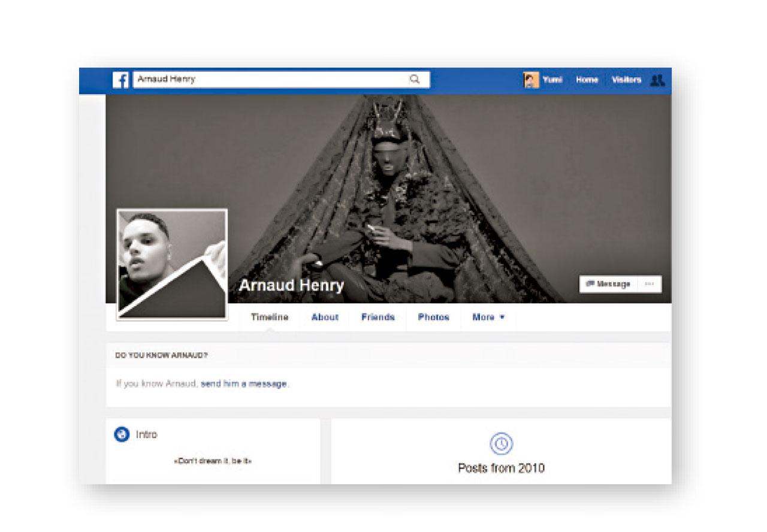Open the three-dots options button on cover
The image size is (767, 532).
[x=650, y=284]
